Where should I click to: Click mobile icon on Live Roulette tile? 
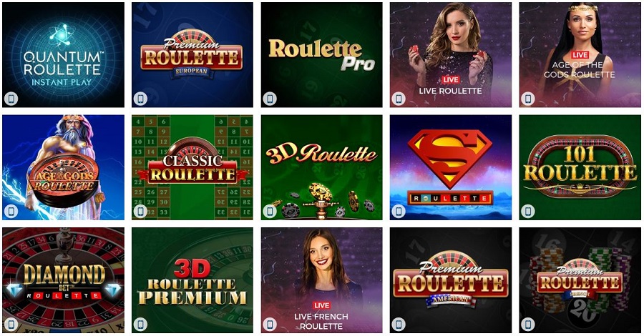pos(399,99)
